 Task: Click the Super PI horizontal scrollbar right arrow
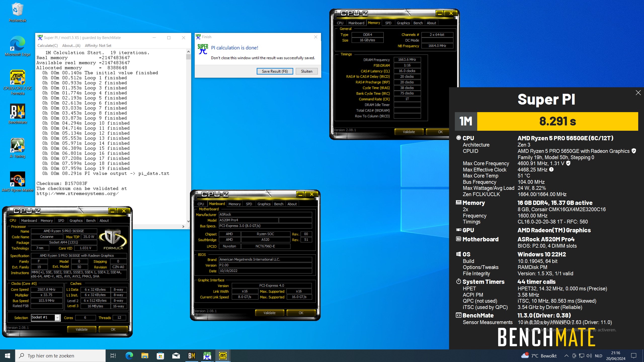coord(183,227)
